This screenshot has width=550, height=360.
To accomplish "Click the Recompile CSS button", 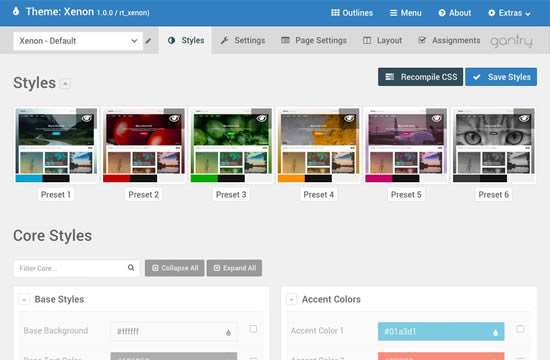I will coord(421,77).
